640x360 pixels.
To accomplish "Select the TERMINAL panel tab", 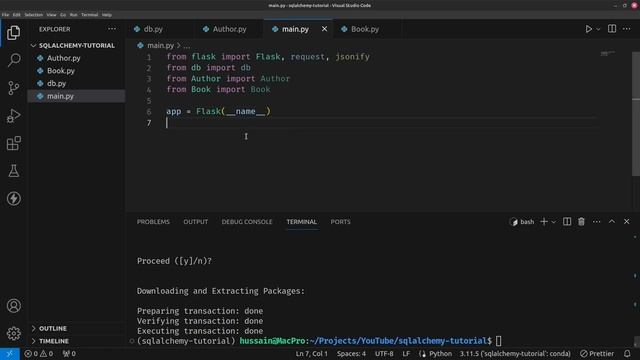I will 302,222.
